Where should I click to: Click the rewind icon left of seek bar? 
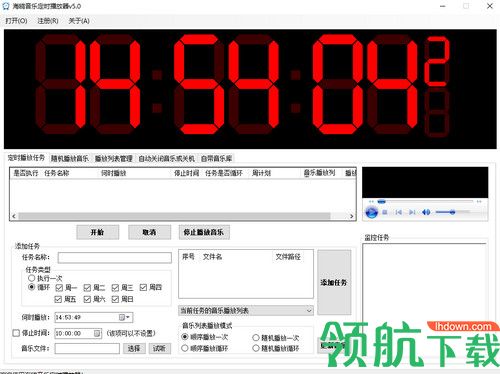pyautogui.click(x=371, y=202)
